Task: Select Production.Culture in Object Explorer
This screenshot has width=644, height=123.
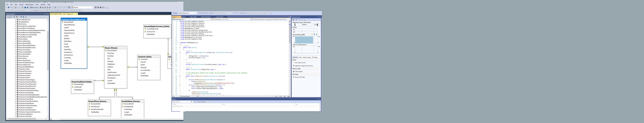Action: point(24,69)
